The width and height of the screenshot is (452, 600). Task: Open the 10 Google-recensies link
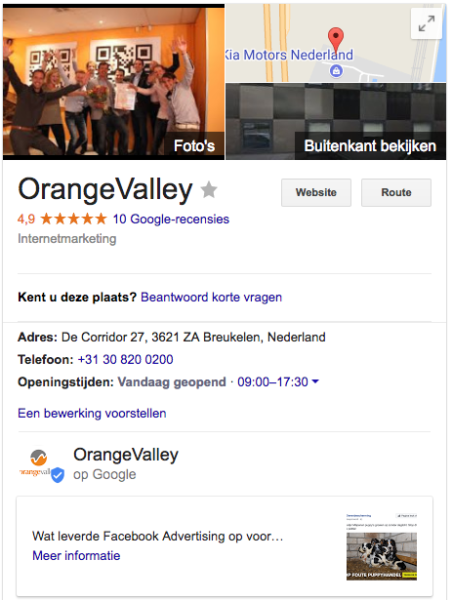click(x=171, y=219)
